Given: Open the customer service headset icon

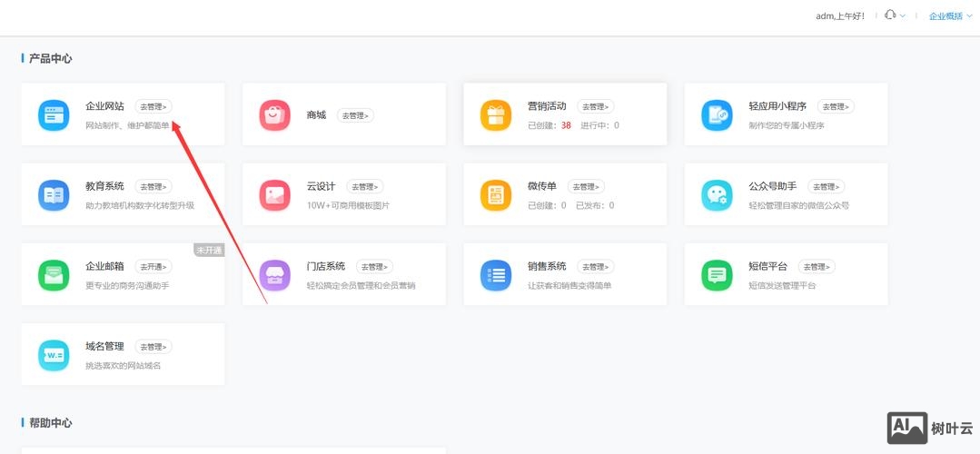Looking at the screenshot, I should point(891,15).
